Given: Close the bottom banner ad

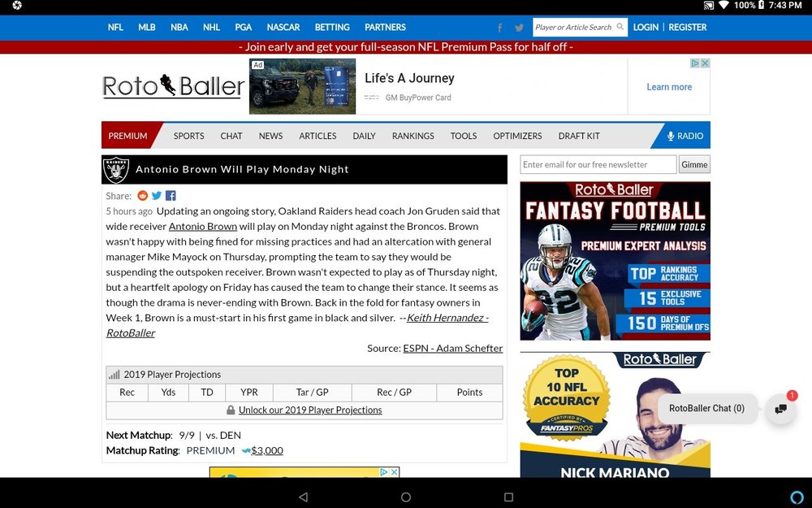Looking at the screenshot, I should 394,472.
